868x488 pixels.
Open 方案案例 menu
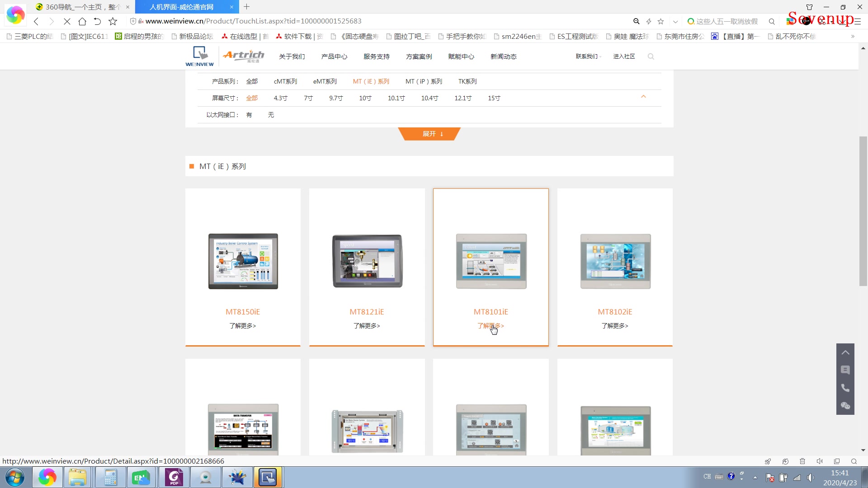[419, 56]
